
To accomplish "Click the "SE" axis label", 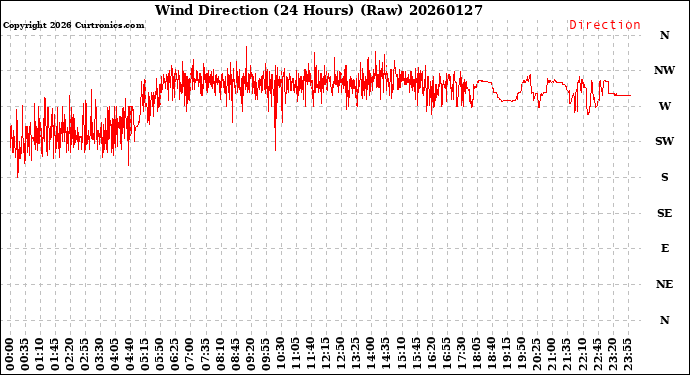I will [664, 213].
